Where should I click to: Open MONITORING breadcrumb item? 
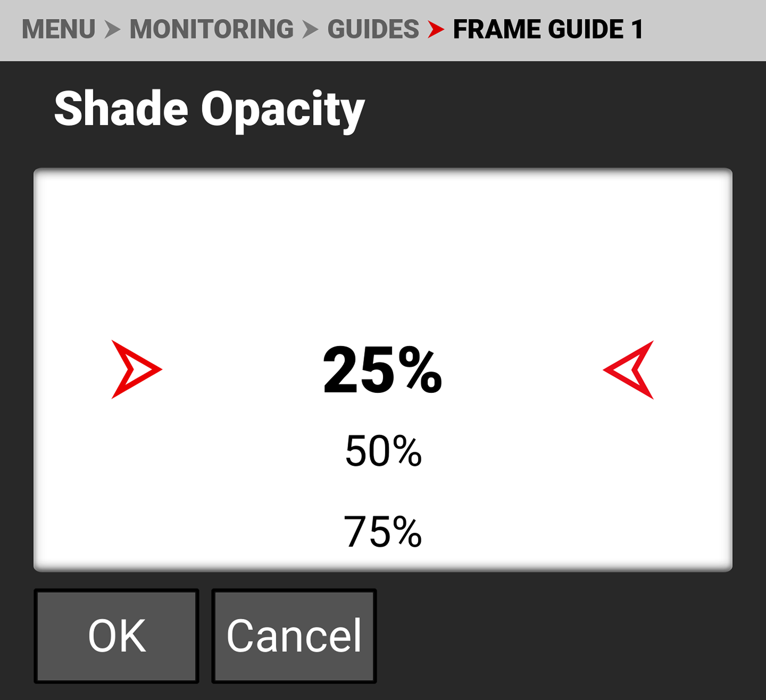pos(211,30)
